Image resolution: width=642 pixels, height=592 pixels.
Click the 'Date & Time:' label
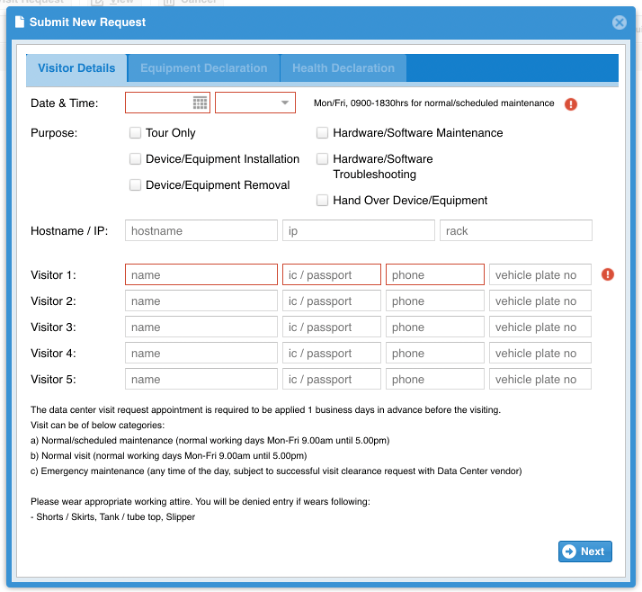[64, 103]
